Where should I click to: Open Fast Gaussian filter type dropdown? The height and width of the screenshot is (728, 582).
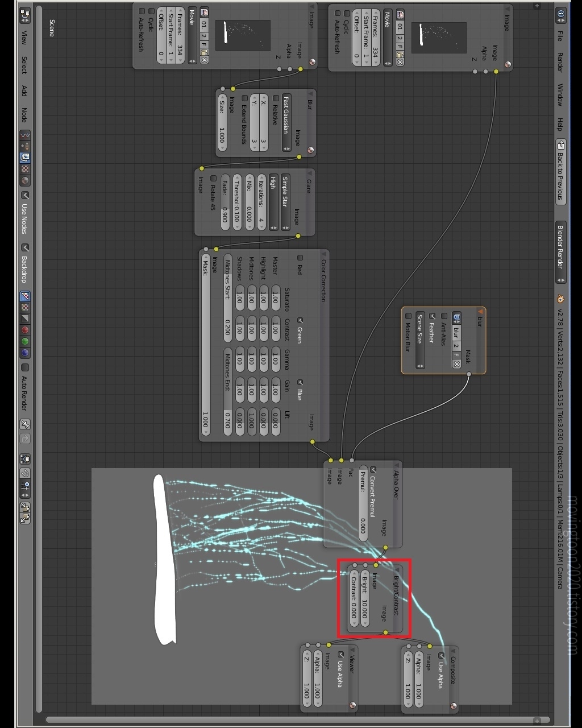coord(286,122)
